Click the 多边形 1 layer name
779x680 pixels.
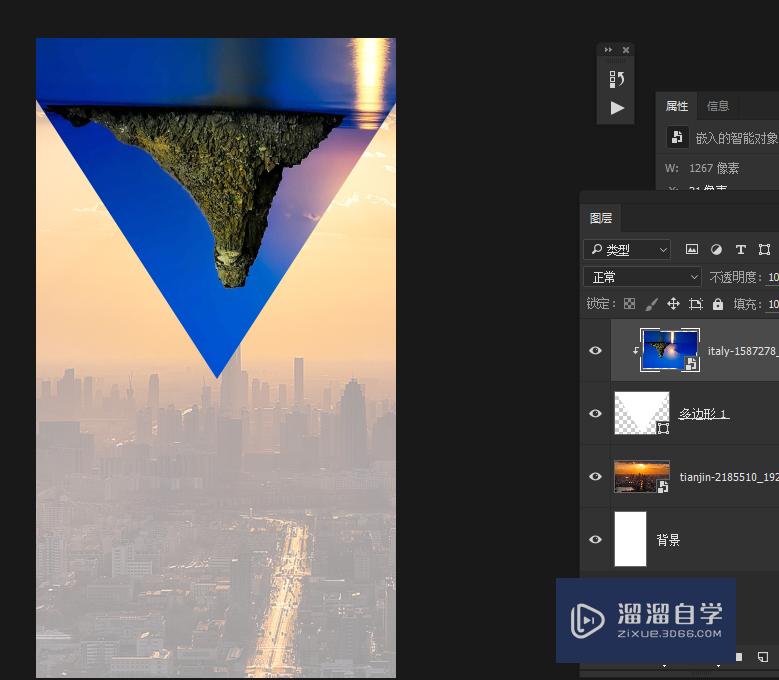tap(703, 414)
